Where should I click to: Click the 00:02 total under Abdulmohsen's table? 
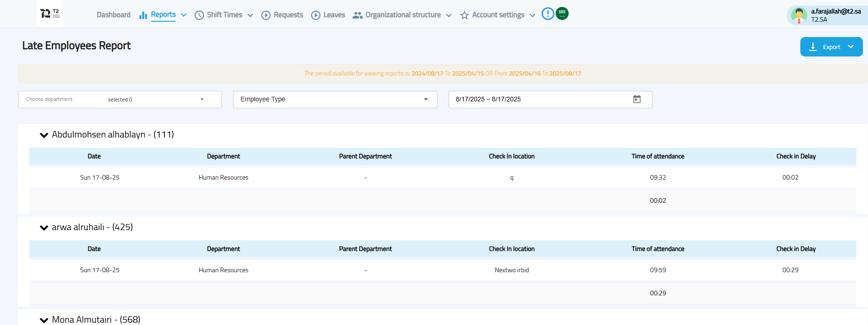pyautogui.click(x=658, y=200)
